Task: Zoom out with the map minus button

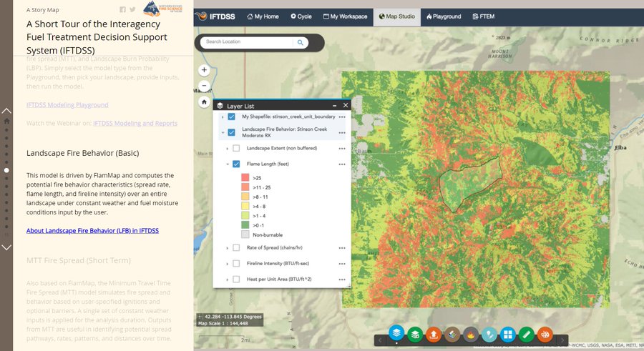Action: click(204, 86)
